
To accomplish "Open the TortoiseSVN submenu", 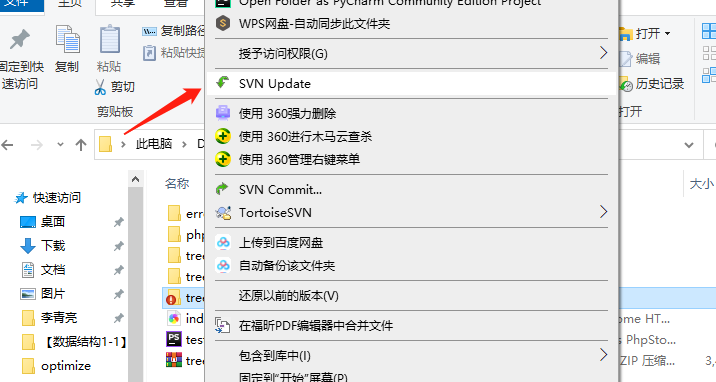I will pyautogui.click(x=411, y=212).
